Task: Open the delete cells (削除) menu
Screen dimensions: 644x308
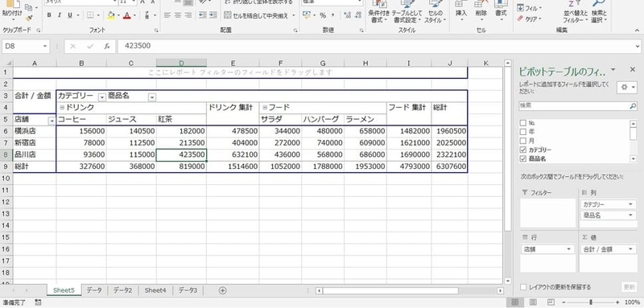Action: [481, 10]
